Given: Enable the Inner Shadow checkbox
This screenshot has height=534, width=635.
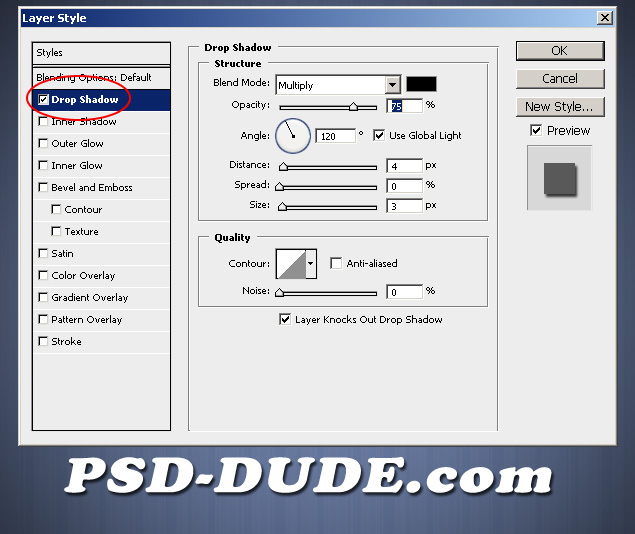Looking at the screenshot, I should point(43,121).
